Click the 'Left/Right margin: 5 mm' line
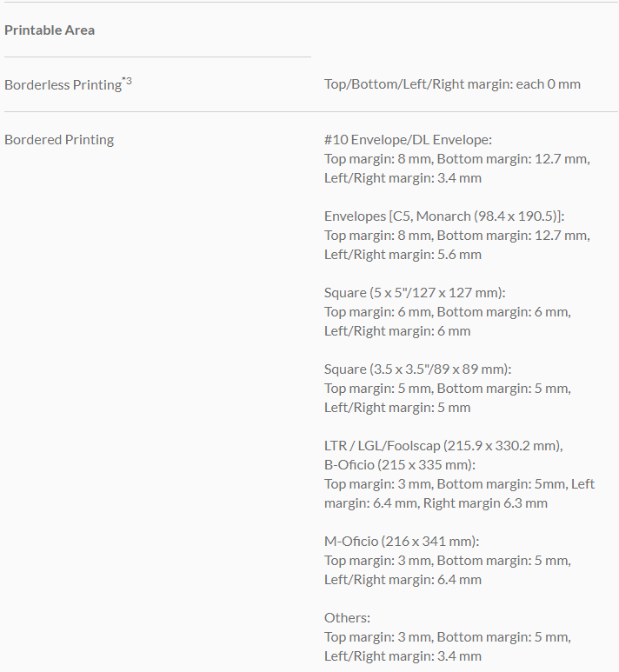The height and width of the screenshot is (672, 619). click(x=397, y=408)
